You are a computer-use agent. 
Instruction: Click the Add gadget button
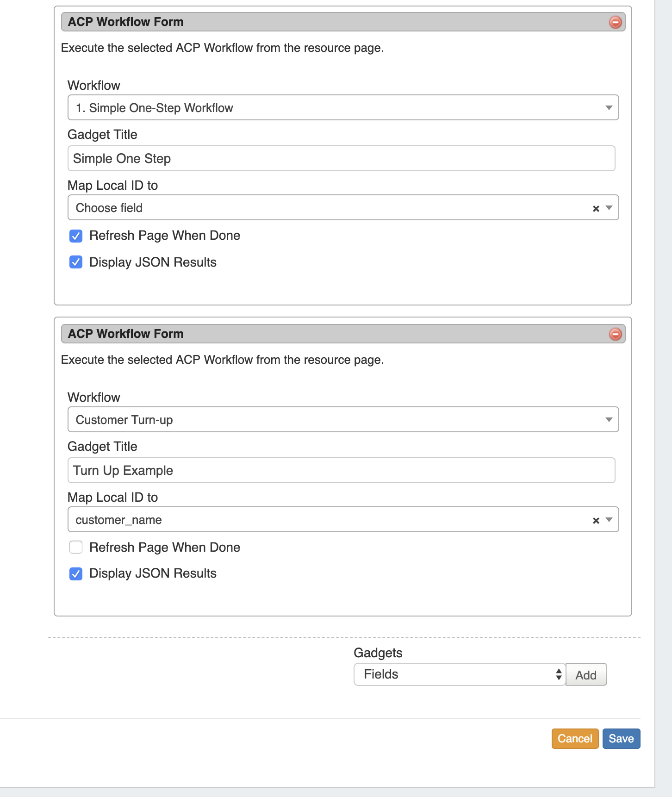click(x=585, y=675)
